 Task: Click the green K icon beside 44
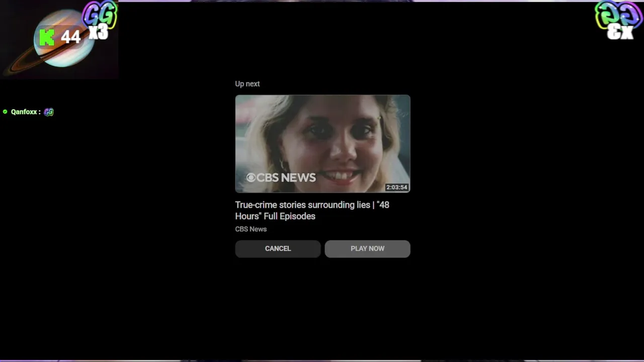[x=47, y=37]
